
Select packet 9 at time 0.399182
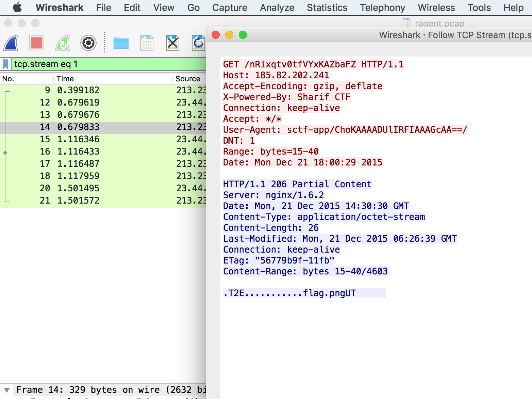pyautogui.click(x=103, y=90)
